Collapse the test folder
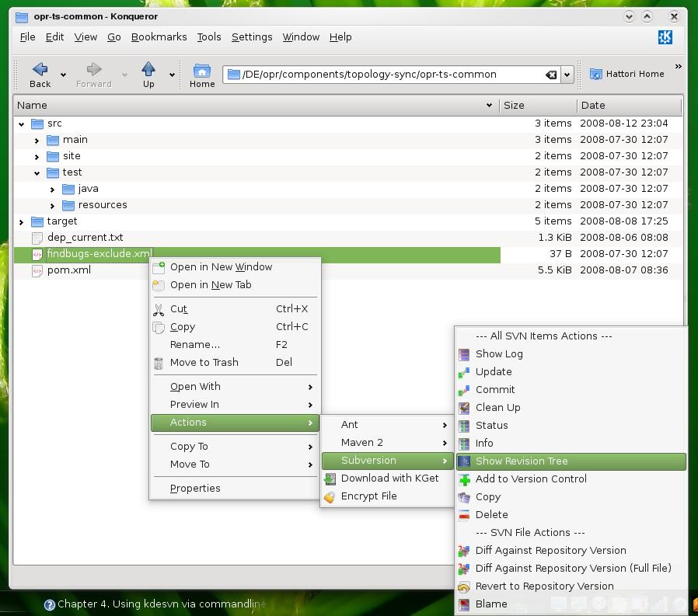Image resolution: width=698 pixels, height=616 pixels. pyautogui.click(x=37, y=173)
